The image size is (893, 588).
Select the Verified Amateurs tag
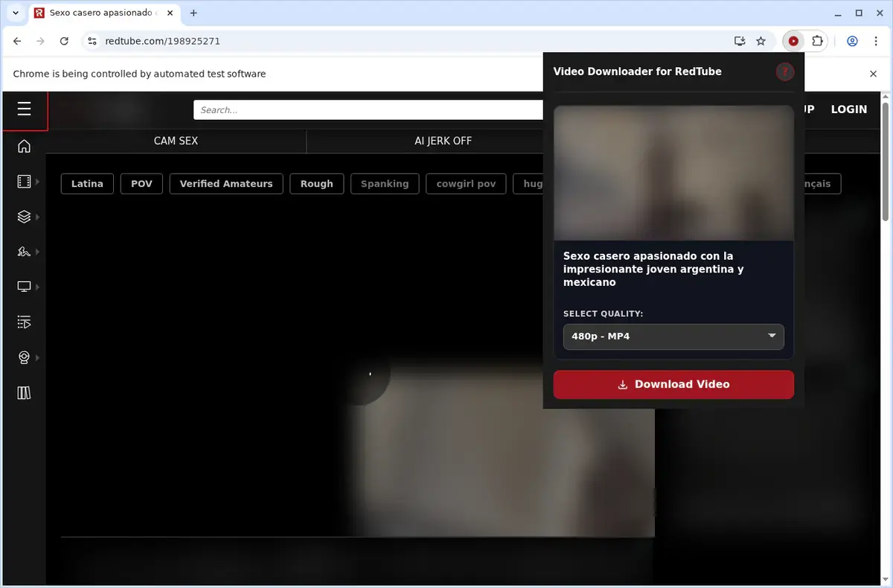pos(226,184)
